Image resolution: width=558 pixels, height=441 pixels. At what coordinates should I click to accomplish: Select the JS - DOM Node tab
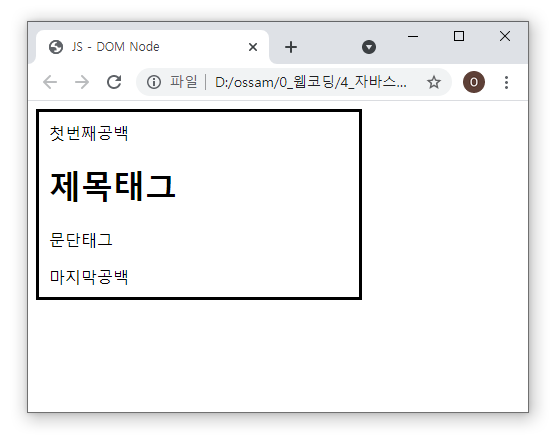(152, 47)
